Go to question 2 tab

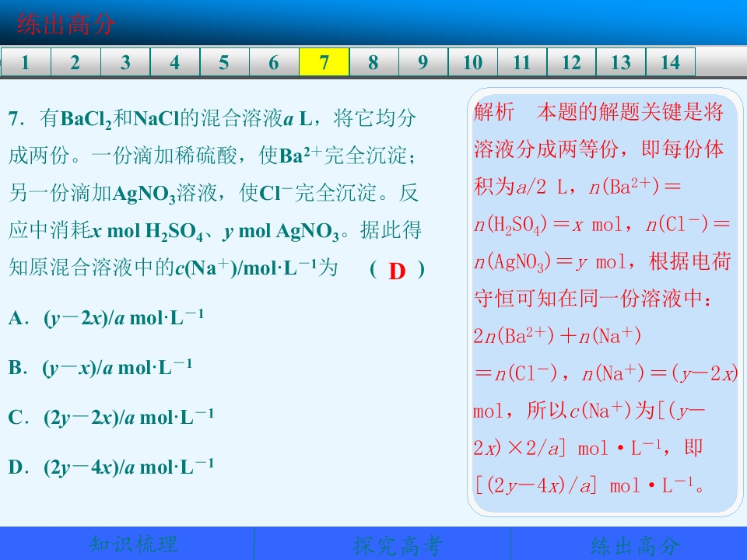tap(75, 62)
